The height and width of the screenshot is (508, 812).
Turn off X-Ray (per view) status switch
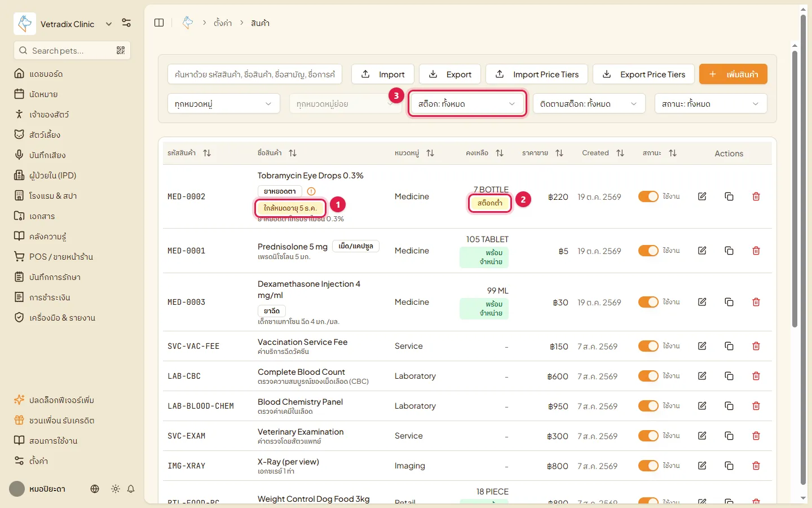(648, 466)
